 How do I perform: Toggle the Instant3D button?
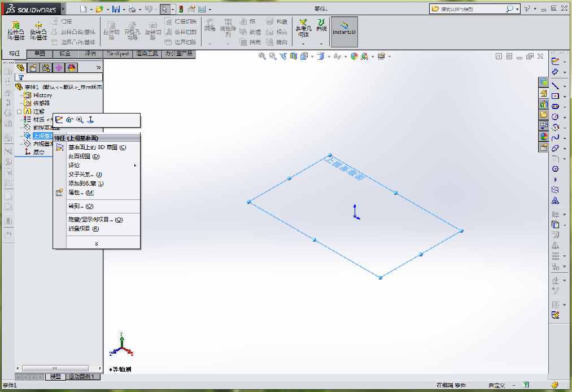pyautogui.click(x=344, y=31)
